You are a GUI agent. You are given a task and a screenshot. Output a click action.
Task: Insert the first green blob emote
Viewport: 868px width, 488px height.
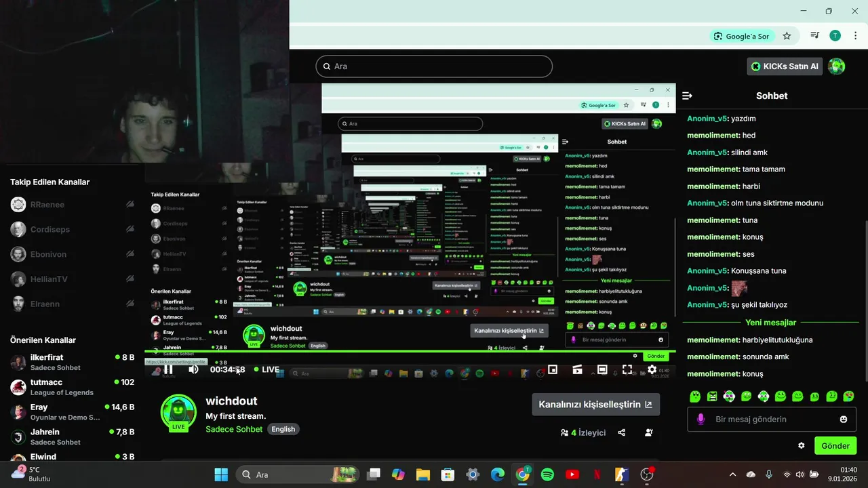coord(695,396)
